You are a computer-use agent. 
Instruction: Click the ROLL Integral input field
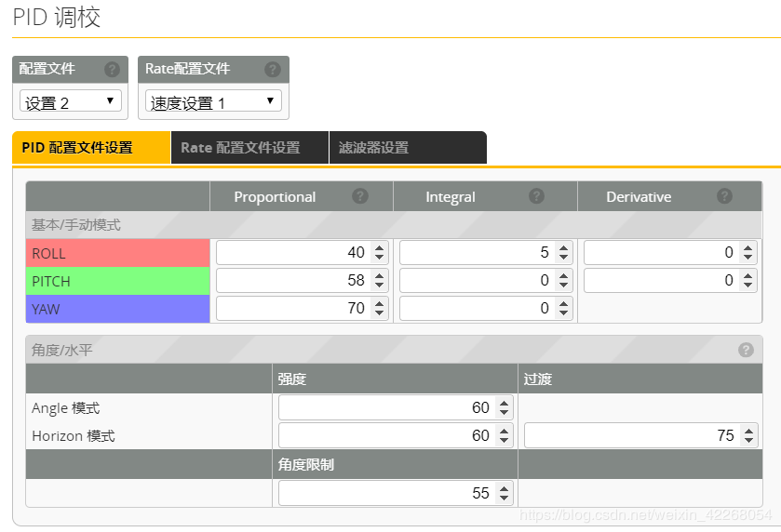(x=486, y=252)
